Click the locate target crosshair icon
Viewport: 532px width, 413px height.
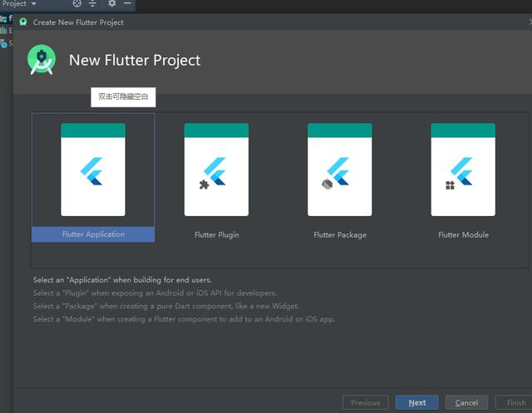77,3
